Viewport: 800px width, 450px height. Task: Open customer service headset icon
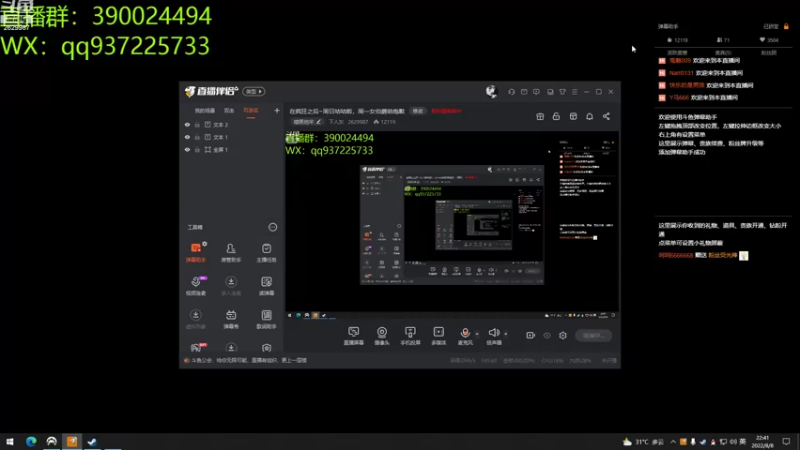pos(511,92)
